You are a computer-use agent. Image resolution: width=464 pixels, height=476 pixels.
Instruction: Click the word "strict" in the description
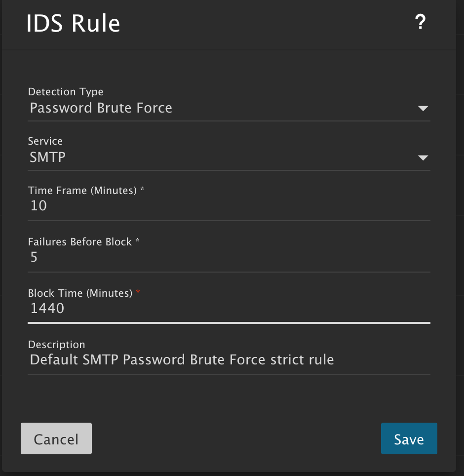[x=288, y=359]
